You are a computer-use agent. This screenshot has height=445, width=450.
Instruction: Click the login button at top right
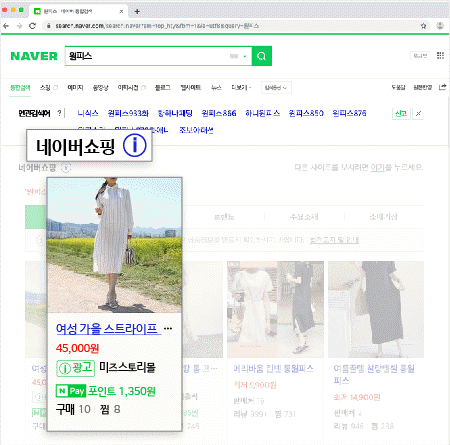(420, 56)
